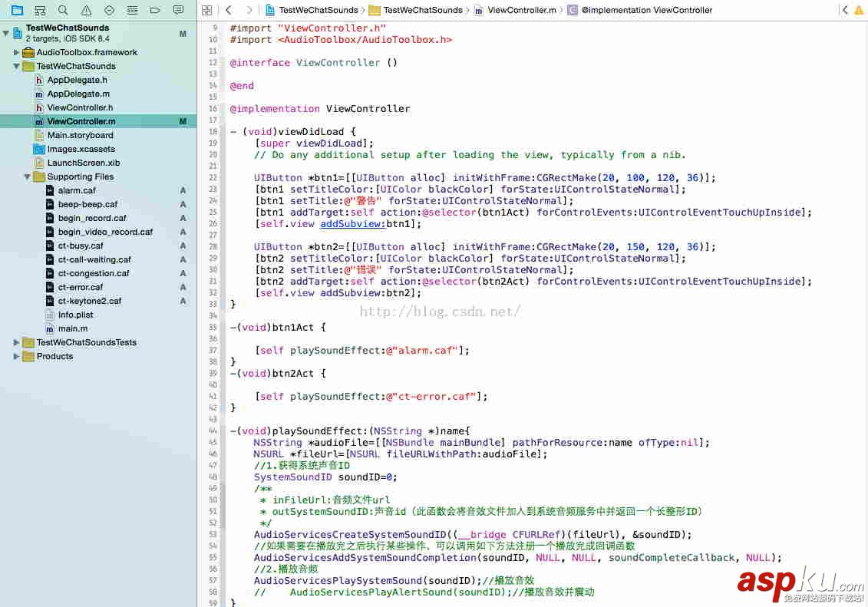Screen dimensions: 868x607
Task: Click in viewDidLoad method declaration
Action: coord(293,132)
